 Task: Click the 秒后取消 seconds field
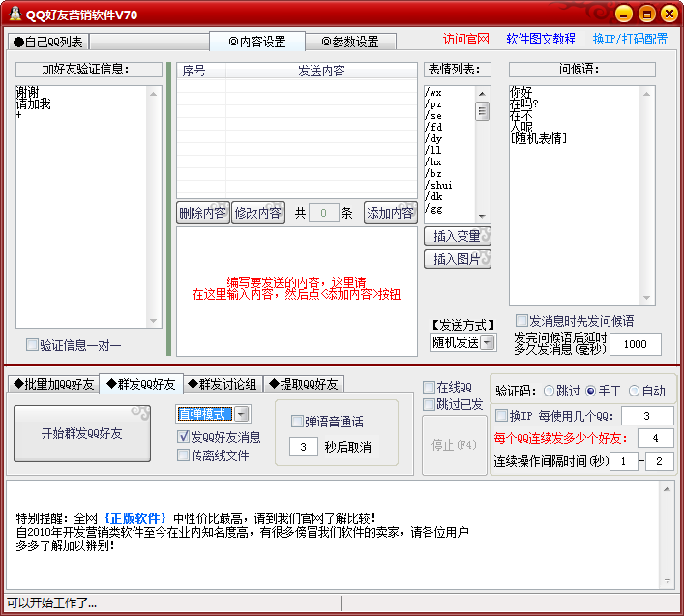tap(303, 447)
